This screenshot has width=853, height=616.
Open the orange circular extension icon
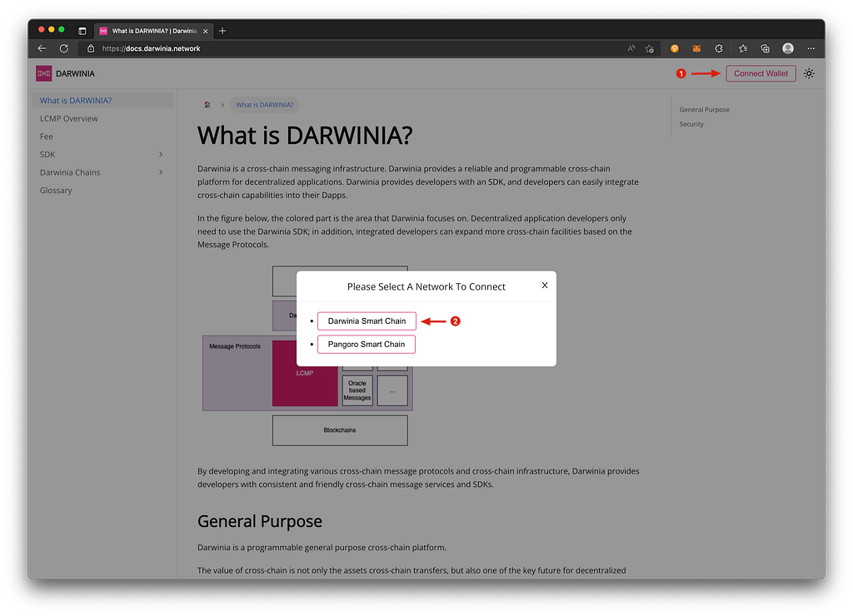tap(675, 48)
